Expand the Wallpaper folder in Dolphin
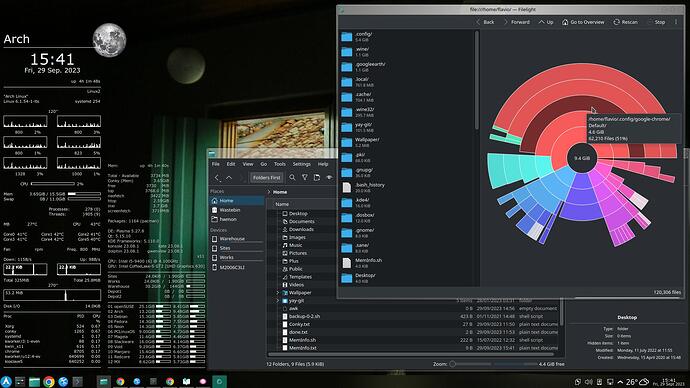This screenshot has height=388, width=690. [x=278, y=293]
